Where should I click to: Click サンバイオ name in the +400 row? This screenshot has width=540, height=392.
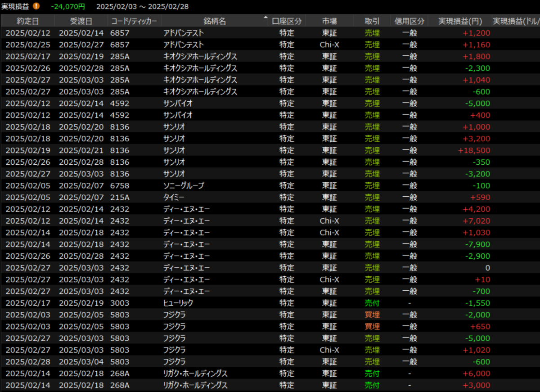pyautogui.click(x=178, y=115)
